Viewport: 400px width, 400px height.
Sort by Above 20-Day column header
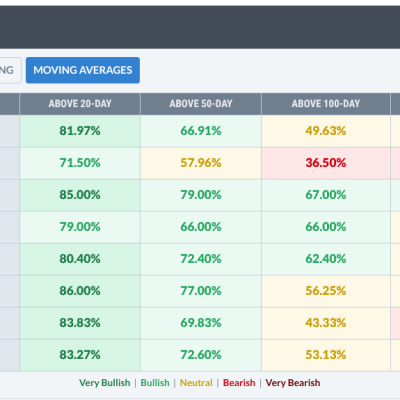80,104
